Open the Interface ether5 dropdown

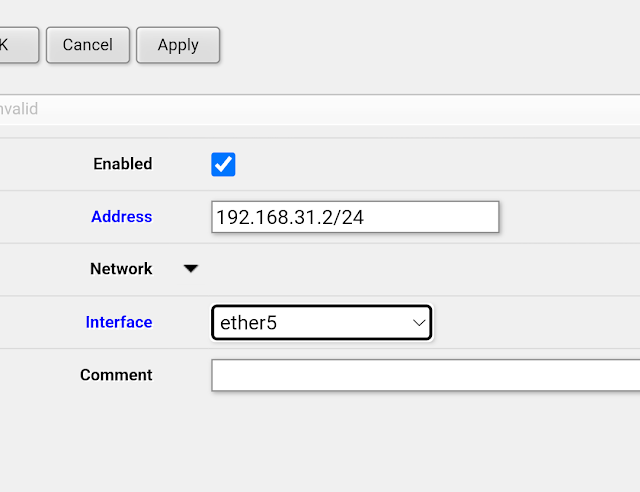(x=321, y=323)
